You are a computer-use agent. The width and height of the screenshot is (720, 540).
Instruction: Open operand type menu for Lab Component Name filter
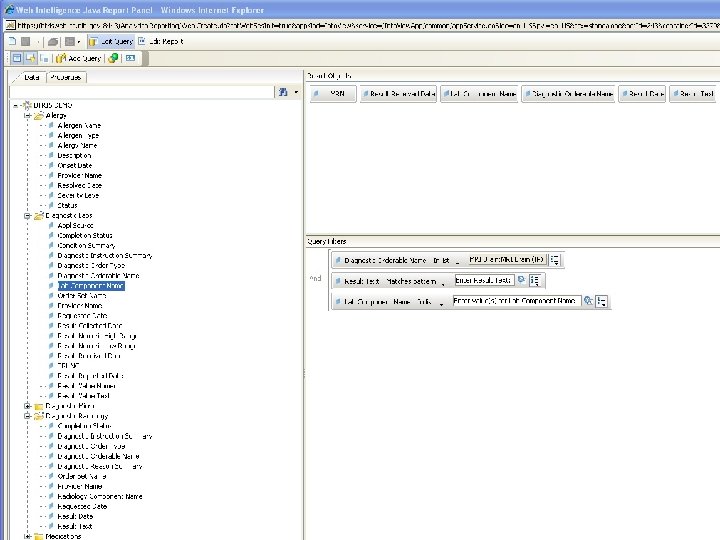602,301
